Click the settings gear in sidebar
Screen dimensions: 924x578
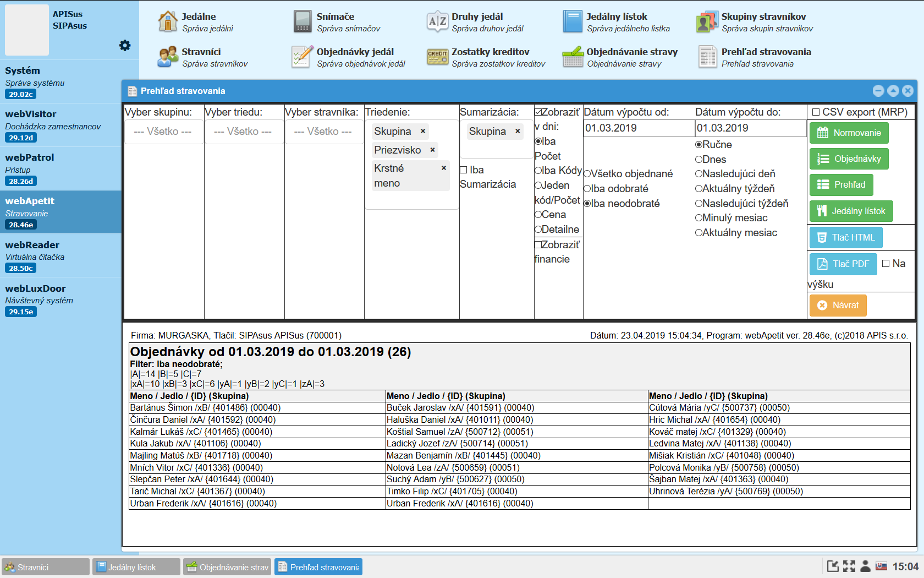click(x=125, y=46)
